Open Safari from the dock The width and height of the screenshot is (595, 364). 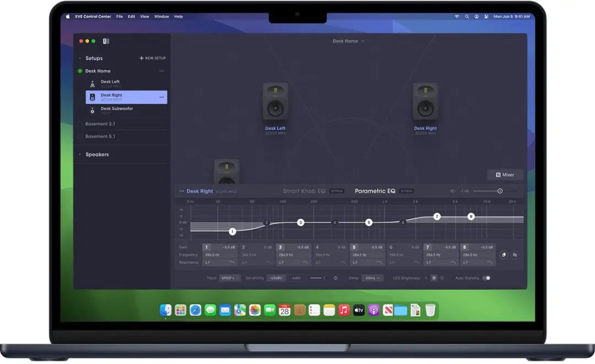coord(196,310)
